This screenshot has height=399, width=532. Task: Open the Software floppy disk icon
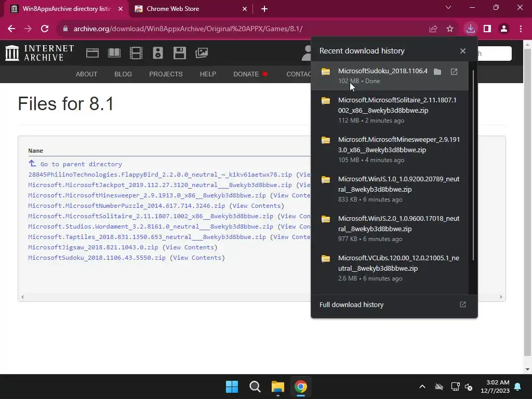pyautogui.click(x=179, y=53)
